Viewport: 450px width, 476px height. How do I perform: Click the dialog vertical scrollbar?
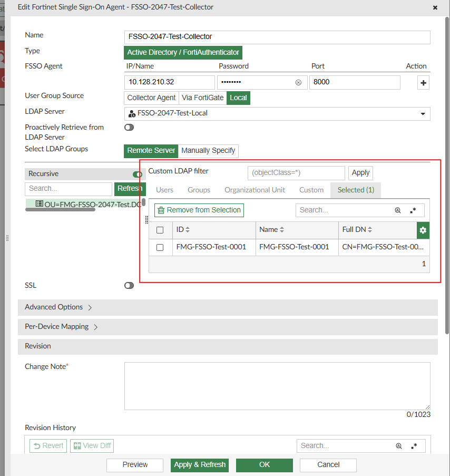click(x=447, y=176)
